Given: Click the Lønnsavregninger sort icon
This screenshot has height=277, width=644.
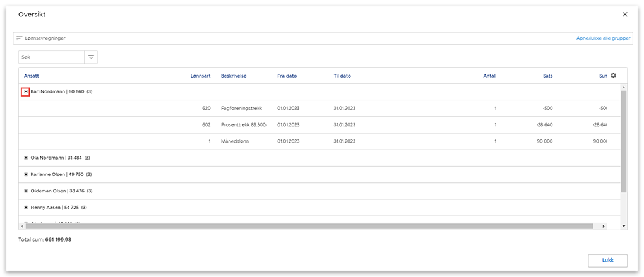Looking at the screenshot, I should pos(20,38).
